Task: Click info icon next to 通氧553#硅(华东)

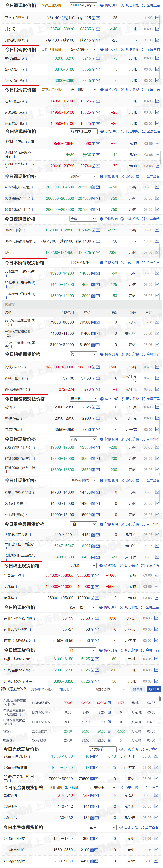Action: 33,492
